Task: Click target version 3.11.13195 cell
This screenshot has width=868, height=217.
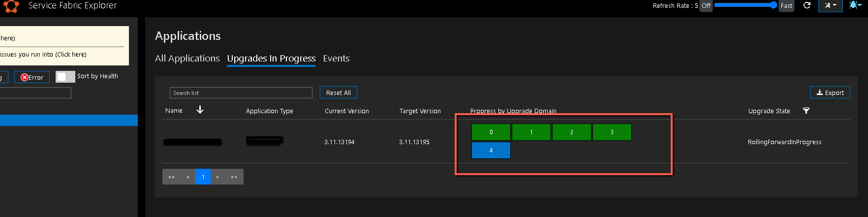Action: click(x=414, y=142)
